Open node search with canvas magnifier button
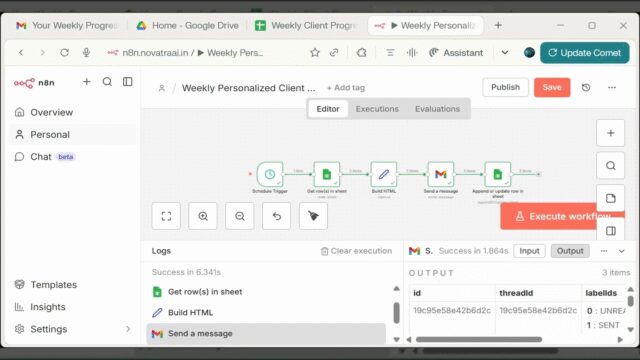The height and width of the screenshot is (360, 640). (611, 166)
